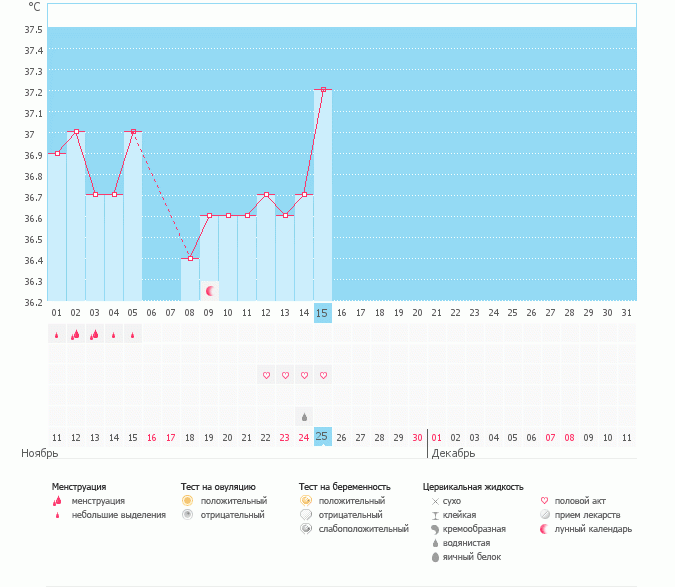Click red calendar date 30 November
675x587 pixels.
(x=417, y=438)
